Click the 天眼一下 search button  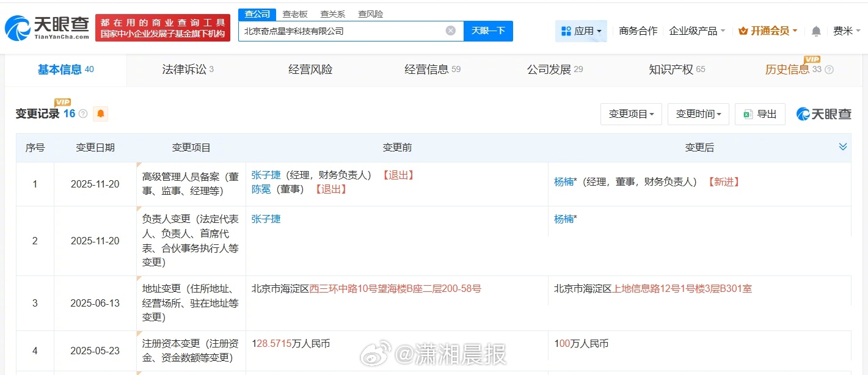click(x=488, y=31)
